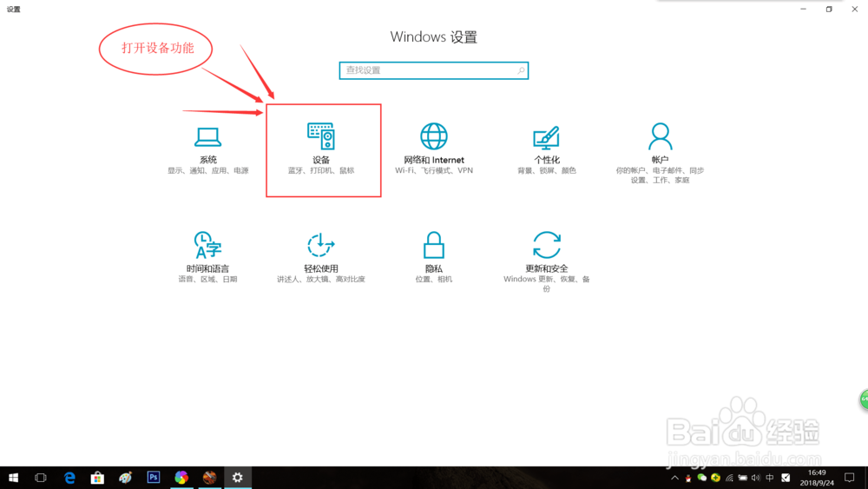
Task: Open the 帐户 (Accounts) settings category
Action: point(660,152)
